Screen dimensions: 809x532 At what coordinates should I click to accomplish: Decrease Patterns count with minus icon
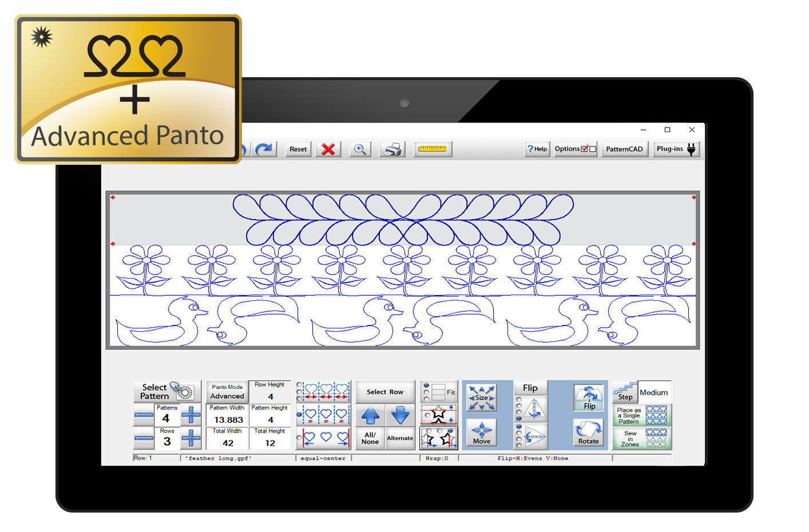[x=144, y=415]
